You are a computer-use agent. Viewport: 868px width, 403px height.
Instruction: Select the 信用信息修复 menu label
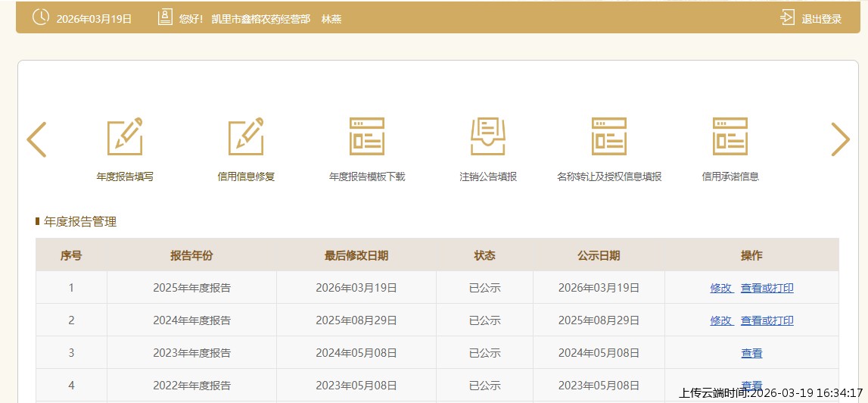(x=246, y=177)
